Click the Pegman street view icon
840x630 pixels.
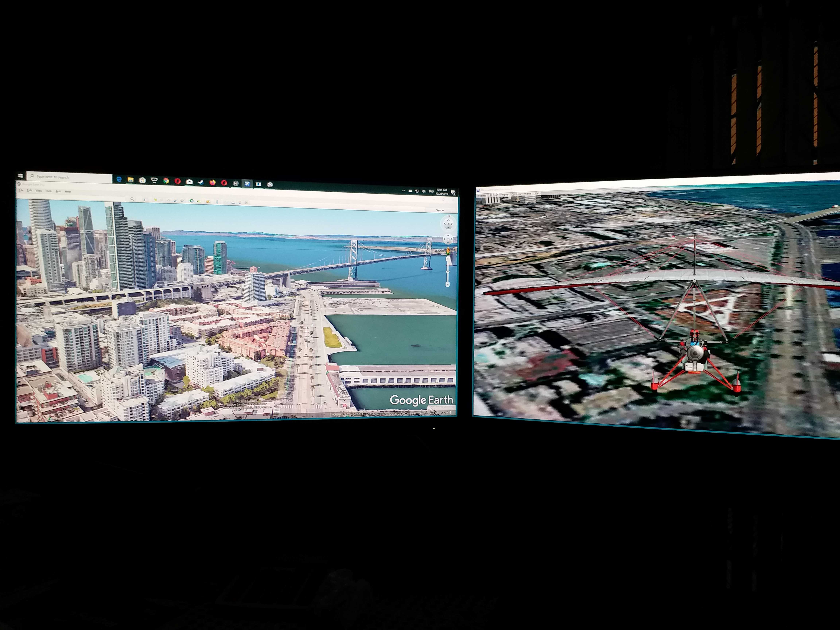[448, 251]
